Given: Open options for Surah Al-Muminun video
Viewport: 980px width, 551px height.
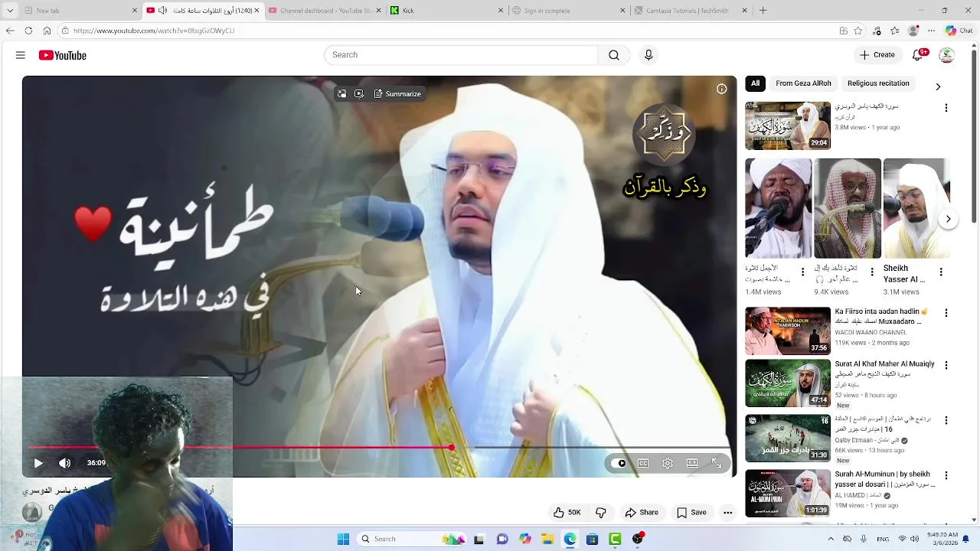Looking at the screenshot, I should (x=946, y=475).
